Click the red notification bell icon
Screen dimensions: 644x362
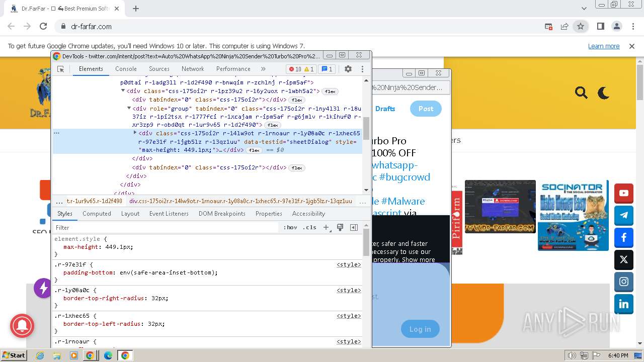point(22,326)
